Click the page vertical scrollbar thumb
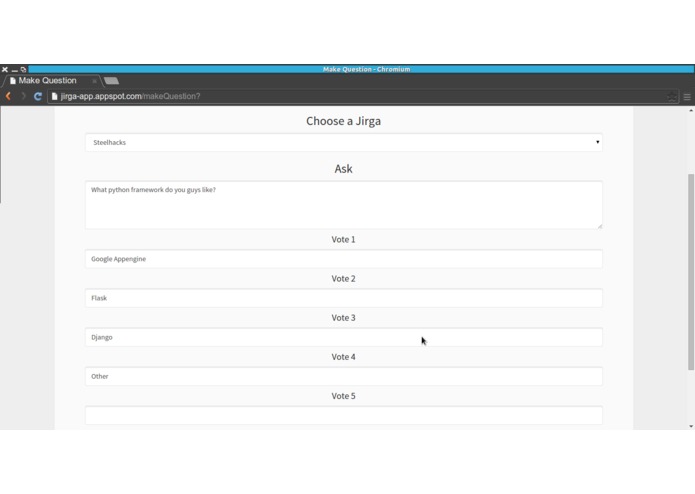 [x=691, y=272]
